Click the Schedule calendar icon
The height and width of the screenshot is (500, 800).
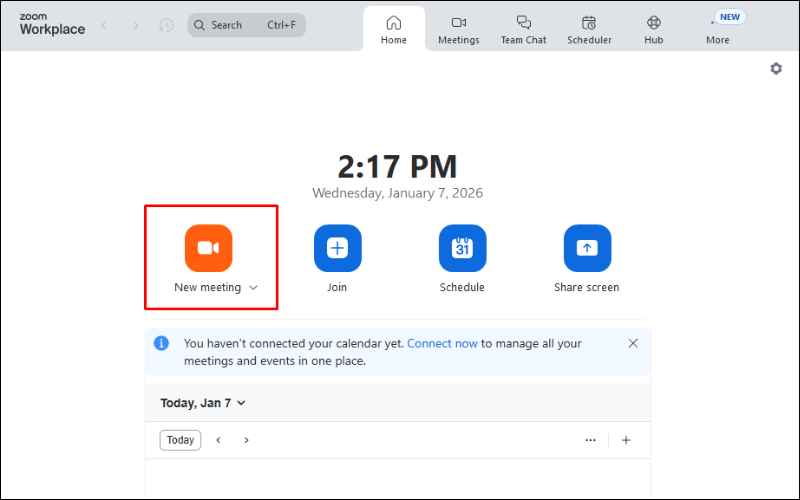coord(462,248)
